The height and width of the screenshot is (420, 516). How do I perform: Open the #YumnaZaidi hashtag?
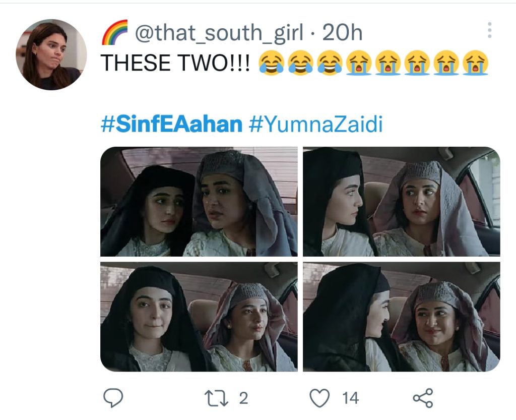(x=316, y=125)
